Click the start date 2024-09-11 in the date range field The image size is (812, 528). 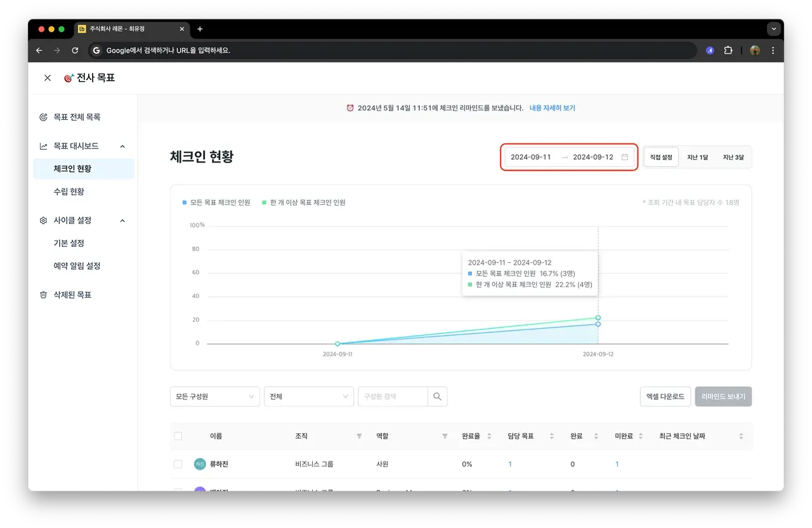click(531, 157)
